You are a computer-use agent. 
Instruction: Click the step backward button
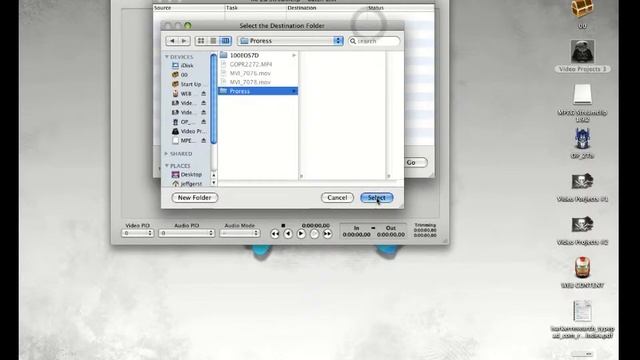288,234
